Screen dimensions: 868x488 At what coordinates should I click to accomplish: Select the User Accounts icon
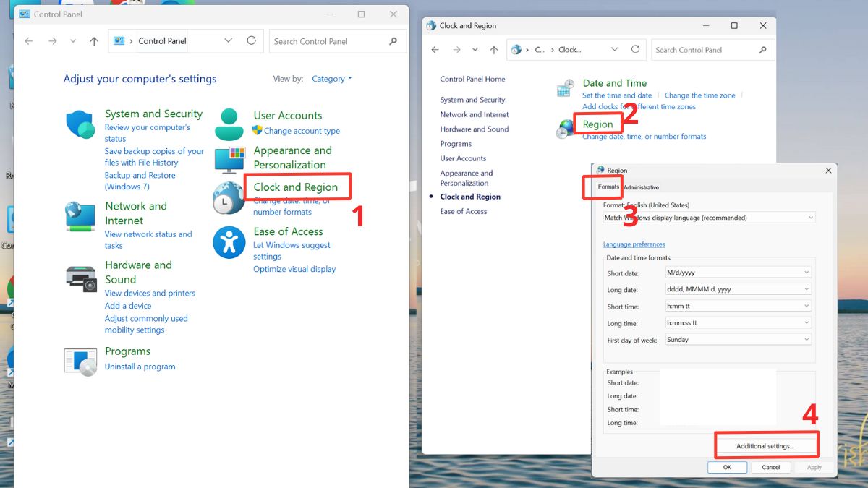(229, 121)
